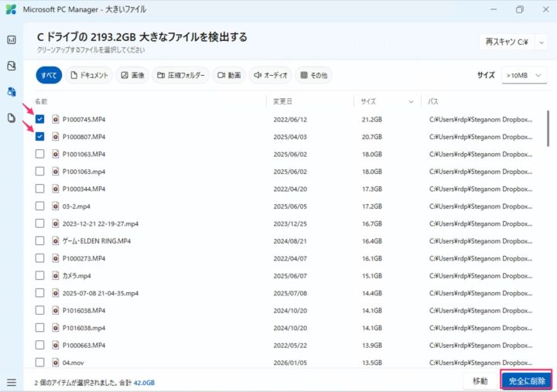Select the highlighted blue icon in the left sidebar
Screen dimensions: 557x392
point(11,92)
